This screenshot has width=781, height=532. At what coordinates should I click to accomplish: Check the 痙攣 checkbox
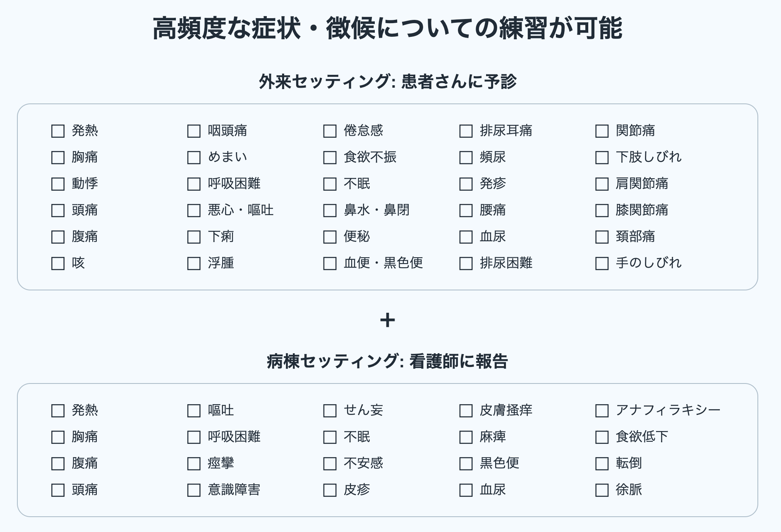[194, 464]
